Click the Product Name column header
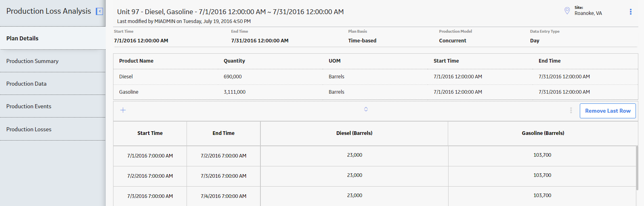The width and height of the screenshot is (644, 206). 136,61
